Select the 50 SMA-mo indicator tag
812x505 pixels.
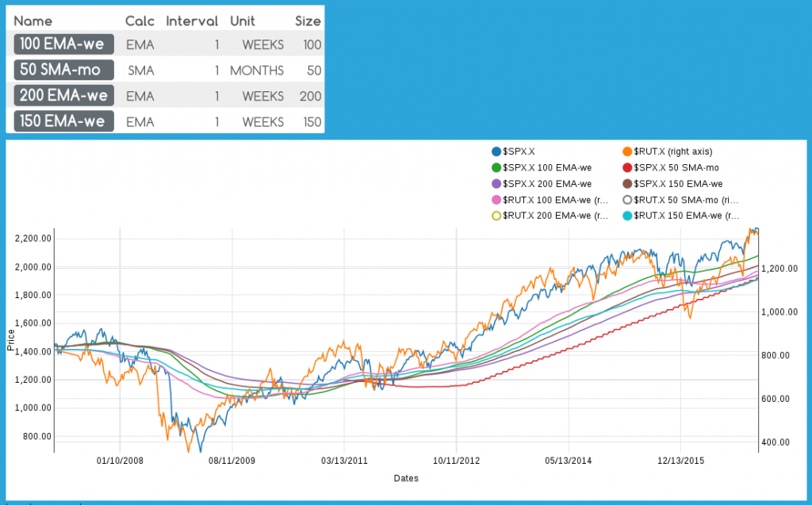point(63,70)
